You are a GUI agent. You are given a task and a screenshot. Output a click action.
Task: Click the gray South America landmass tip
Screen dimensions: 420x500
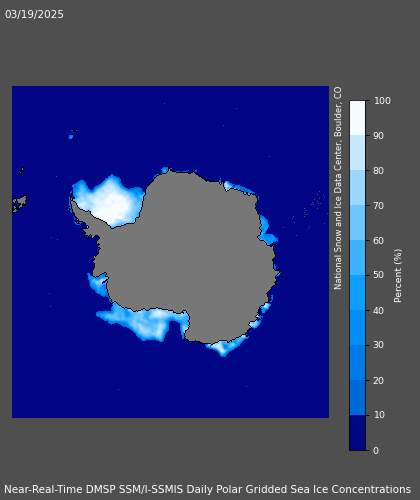19,203
